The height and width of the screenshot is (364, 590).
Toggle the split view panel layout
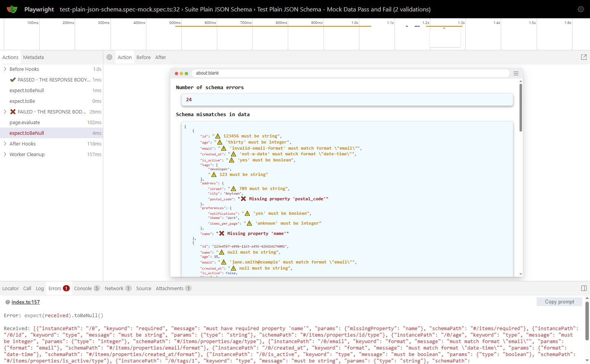click(584, 288)
